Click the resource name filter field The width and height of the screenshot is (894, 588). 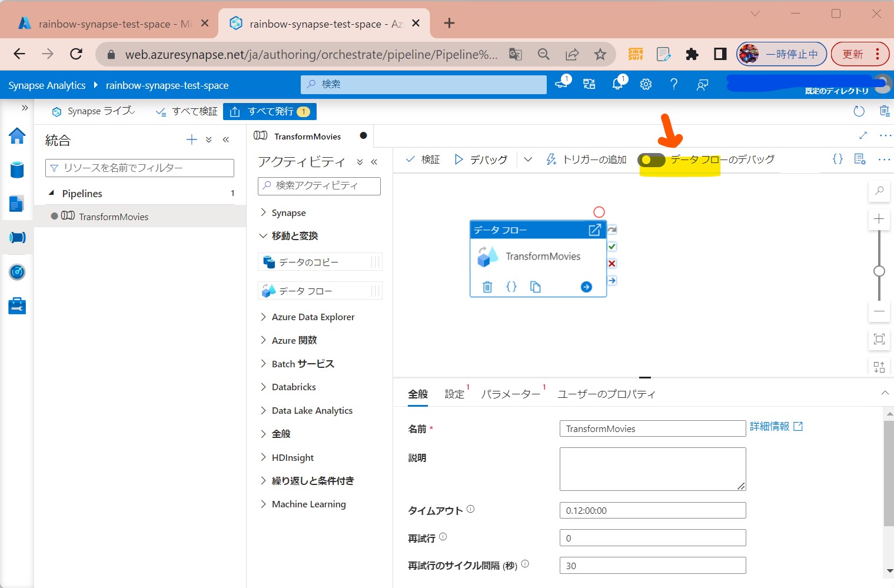coord(139,168)
